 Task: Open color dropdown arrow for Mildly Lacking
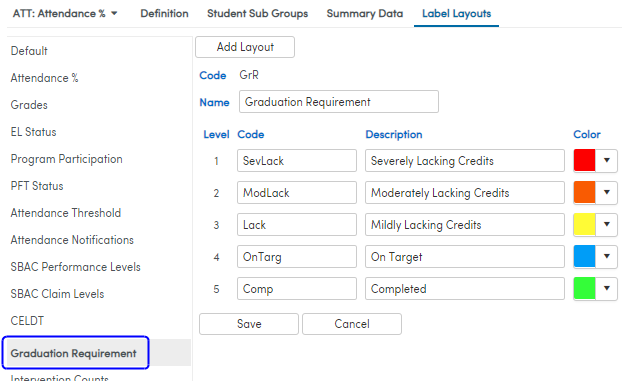point(607,224)
